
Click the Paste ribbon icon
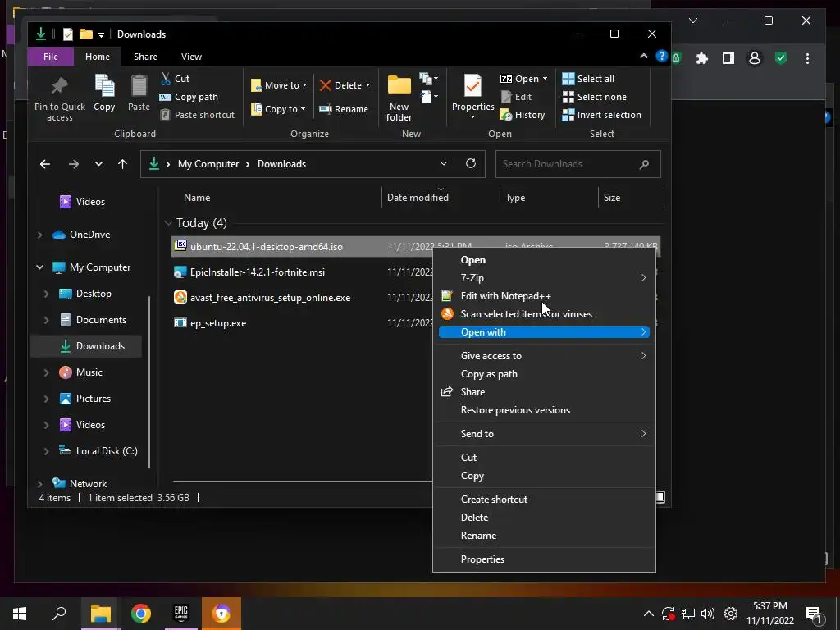[139, 86]
